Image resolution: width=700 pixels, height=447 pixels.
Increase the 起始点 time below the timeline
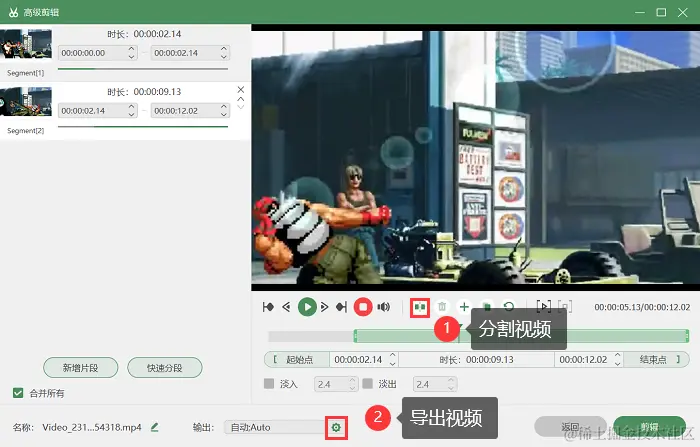392,355
